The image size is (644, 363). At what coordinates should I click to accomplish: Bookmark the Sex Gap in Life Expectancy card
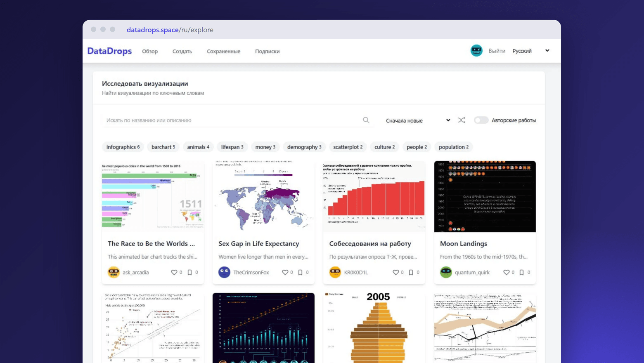(301, 272)
